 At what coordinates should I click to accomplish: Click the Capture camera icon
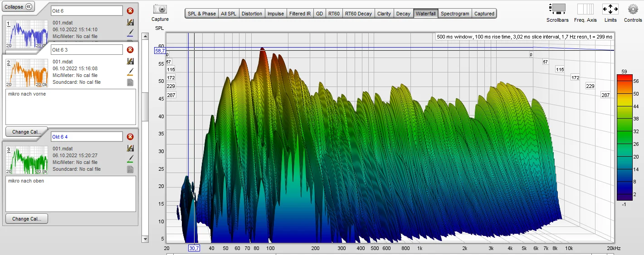[160, 9]
